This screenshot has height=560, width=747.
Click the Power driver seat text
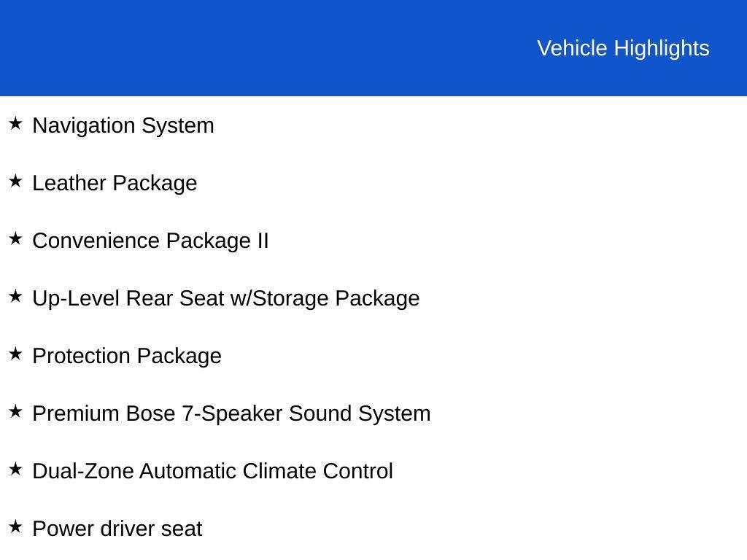pyautogui.click(x=117, y=529)
